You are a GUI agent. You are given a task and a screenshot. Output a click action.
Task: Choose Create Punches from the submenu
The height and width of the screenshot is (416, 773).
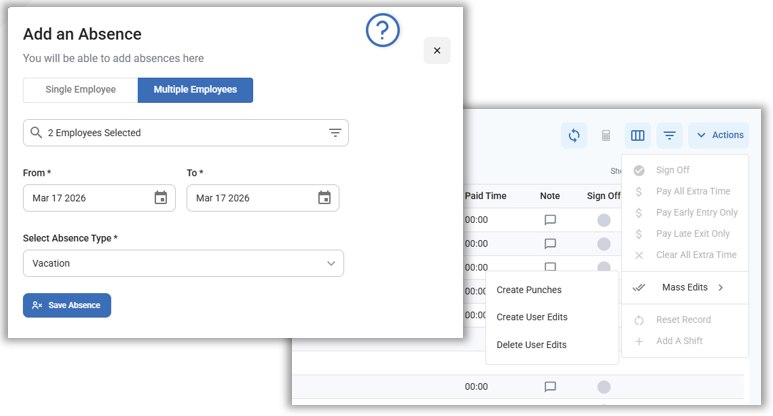point(529,290)
